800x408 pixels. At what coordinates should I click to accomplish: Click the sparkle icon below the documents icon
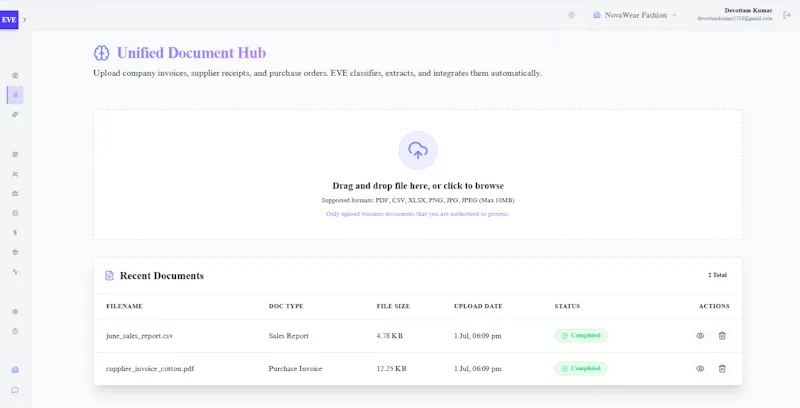click(15, 114)
